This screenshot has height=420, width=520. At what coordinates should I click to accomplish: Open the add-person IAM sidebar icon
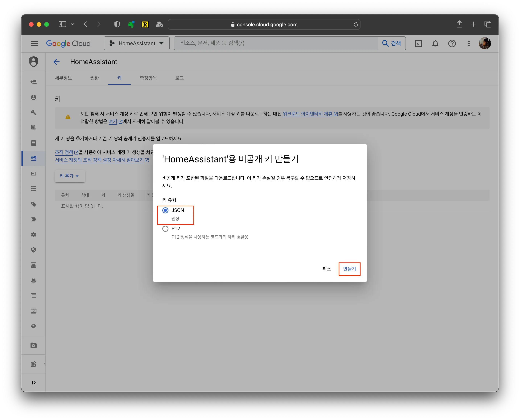(x=34, y=82)
